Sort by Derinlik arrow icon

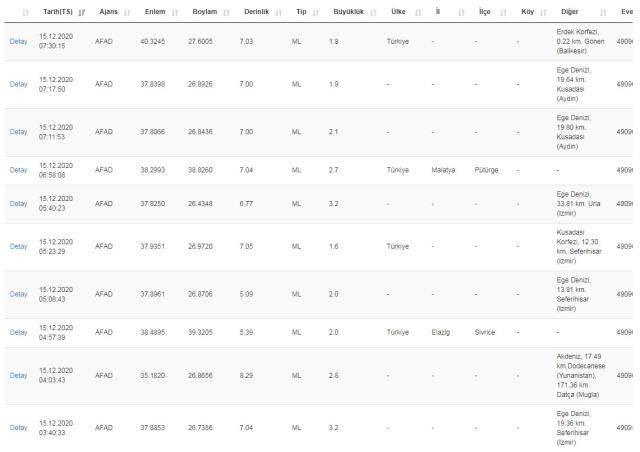pyautogui.click(x=278, y=12)
